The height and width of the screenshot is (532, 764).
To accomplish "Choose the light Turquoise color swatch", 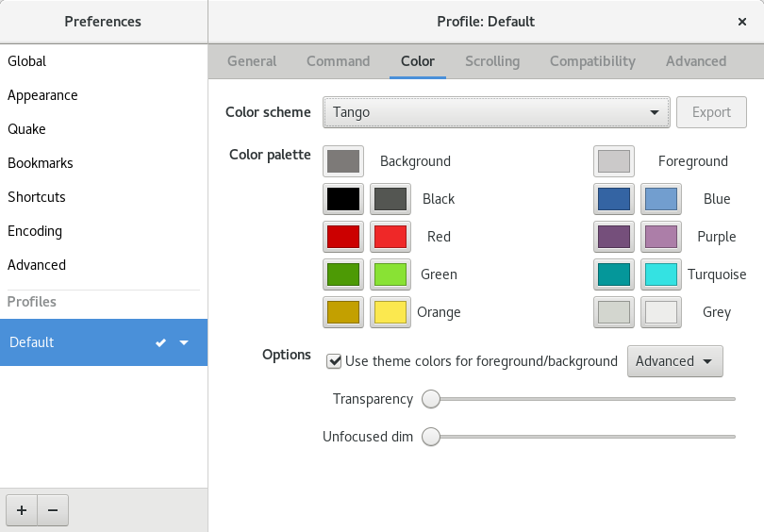I will (661, 274).
